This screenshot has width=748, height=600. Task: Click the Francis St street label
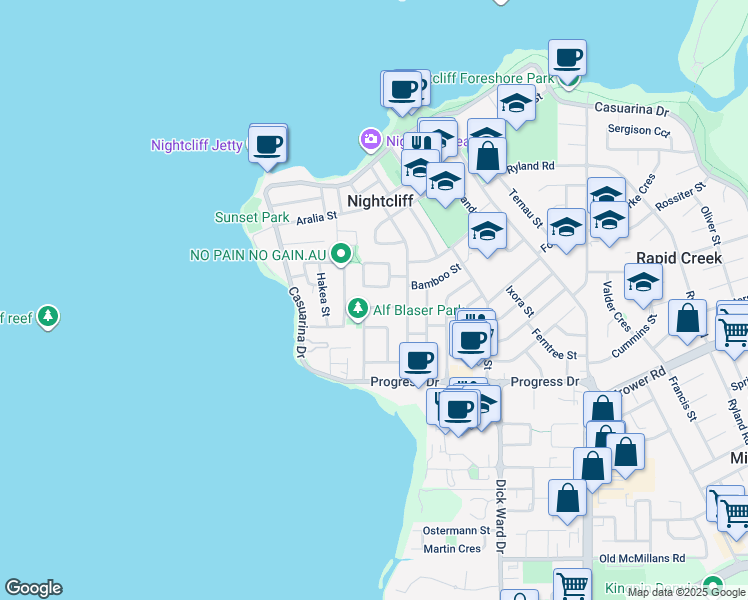pyautogui.click(x=683, y=399)
